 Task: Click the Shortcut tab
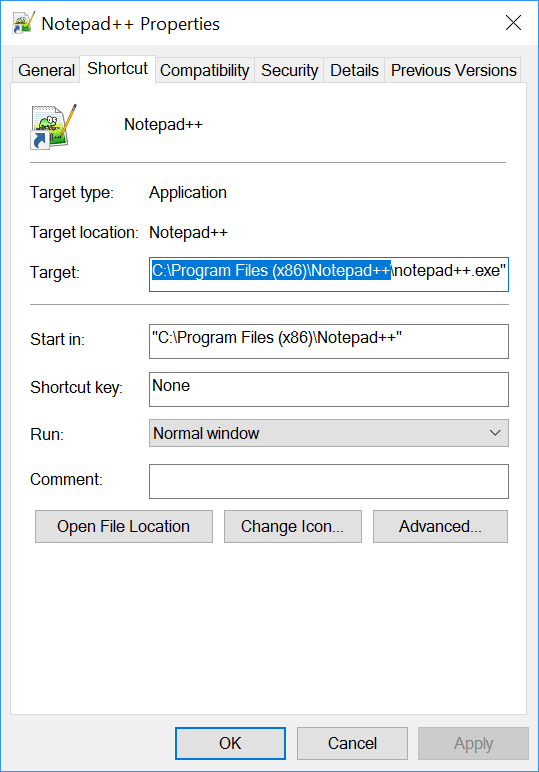tap(118, 68)
